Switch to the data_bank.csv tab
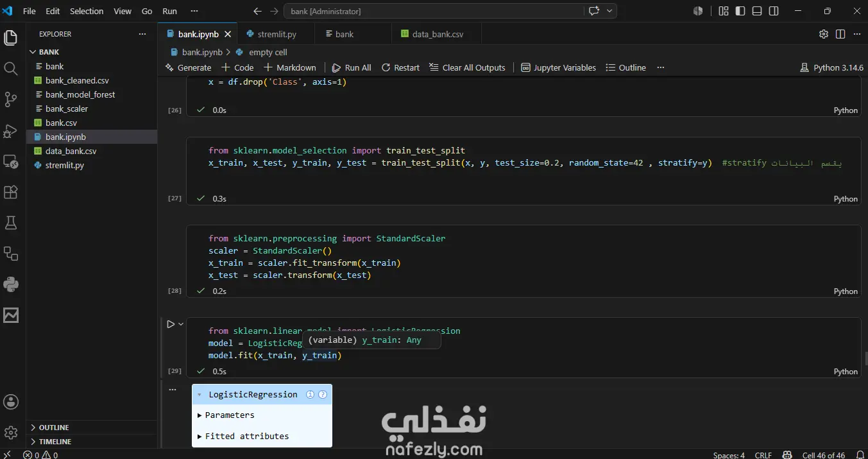This screenshot has width=868, height=459. coord(438,34)
